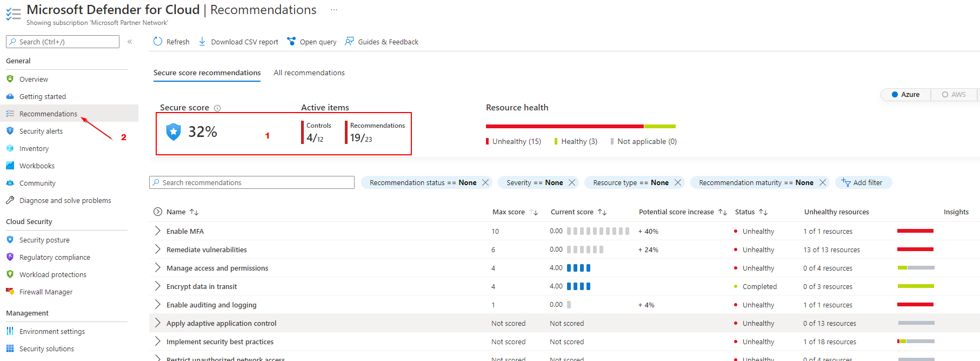Click the Security solutions grid icon
980x361 pixels.
[10, 349]
